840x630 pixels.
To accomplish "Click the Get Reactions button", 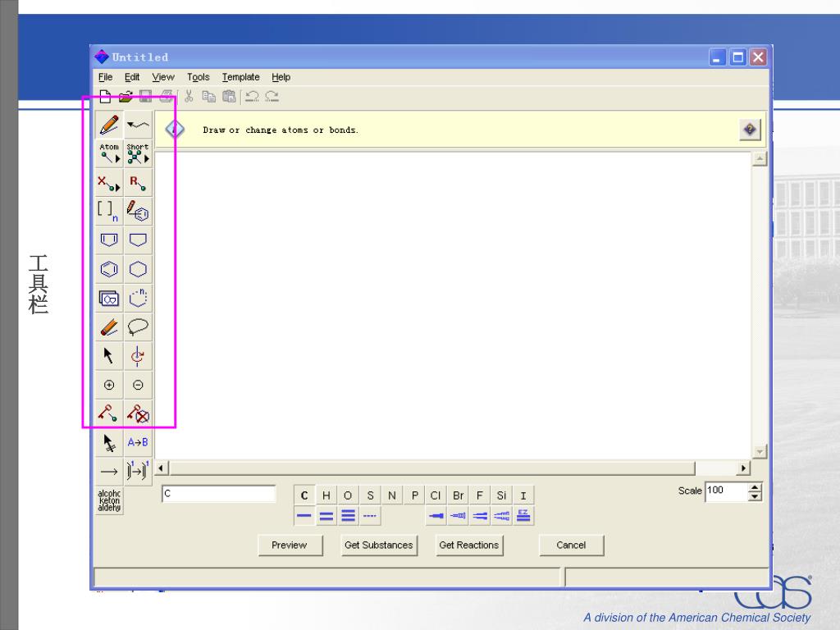I will tap(468, 546).
